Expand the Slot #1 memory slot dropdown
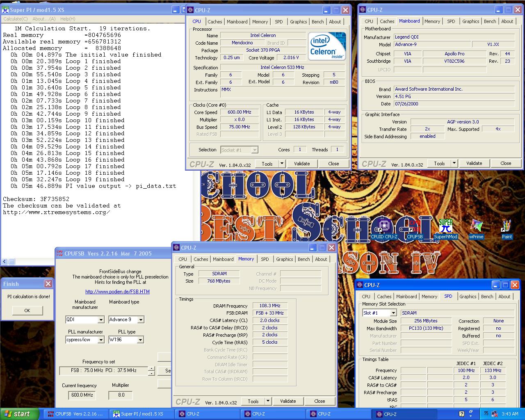Screen dimensions: 525x420 tap(393, 313)
